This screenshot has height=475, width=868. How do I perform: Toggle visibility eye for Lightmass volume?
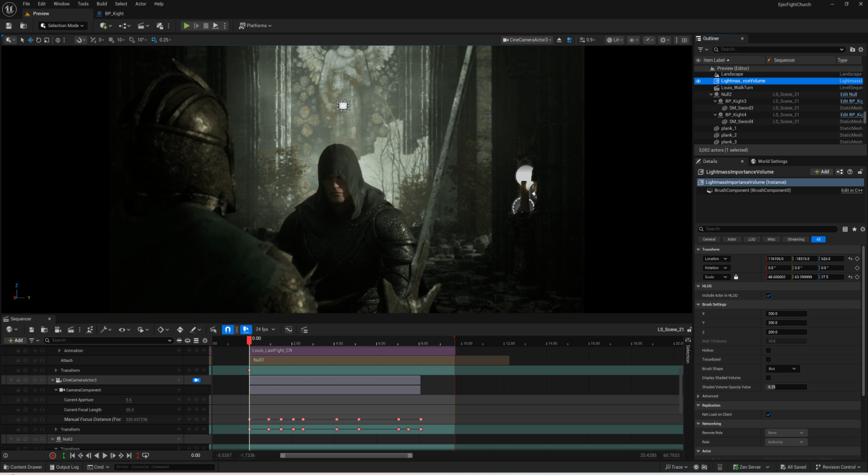pos(698,81)
